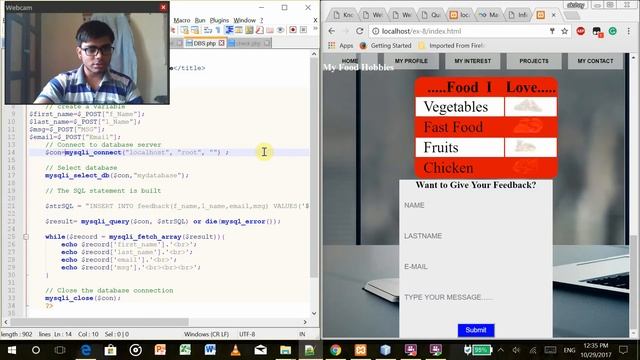Toggle word wrap icon in Notepad++ toolbar

208,30
